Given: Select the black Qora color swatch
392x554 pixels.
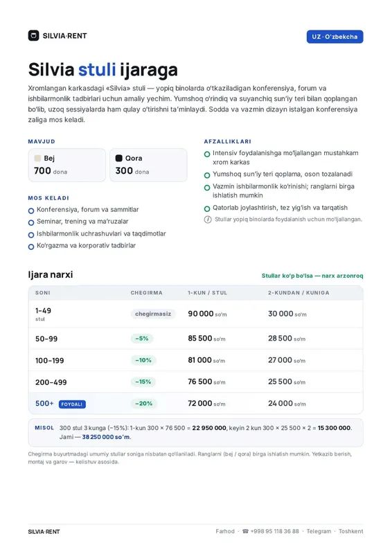Looking at the screenshot, I should click(x=118, y=159).
